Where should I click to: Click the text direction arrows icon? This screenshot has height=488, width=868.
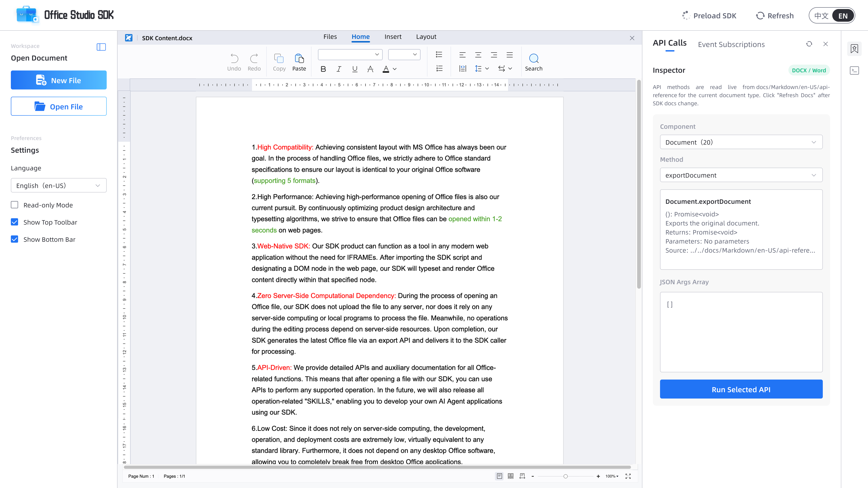pos(501,69)
